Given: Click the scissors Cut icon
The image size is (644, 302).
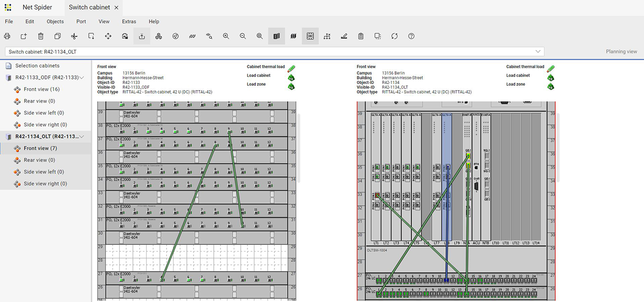Looking at the screenshot, I should point(74,36).
